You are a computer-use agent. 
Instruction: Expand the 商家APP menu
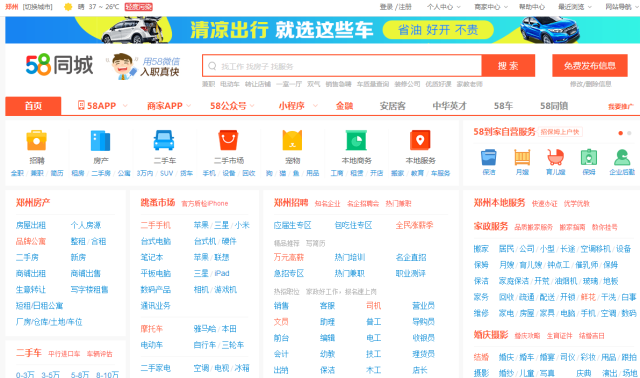click(169, 106)
